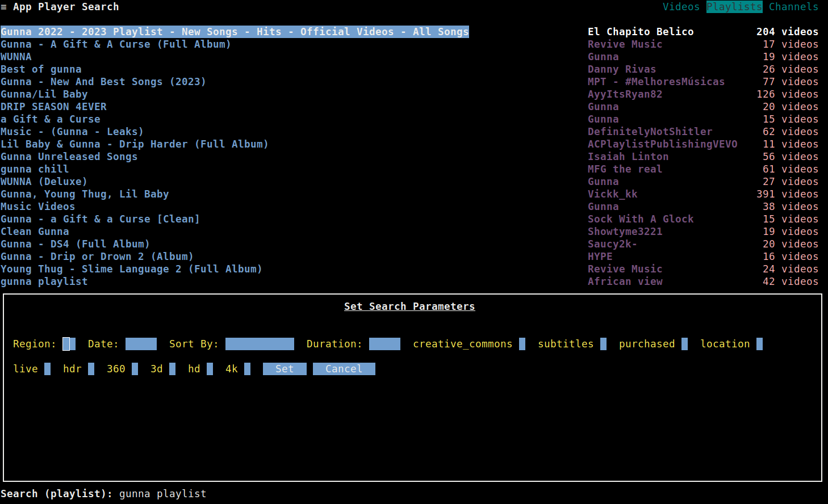Image resolution: width=828 pixels, height=504 pixels.
Task: Select 'Gunna - a Gift & a Curse [Clean]'
Action: (x=101, y=219)
